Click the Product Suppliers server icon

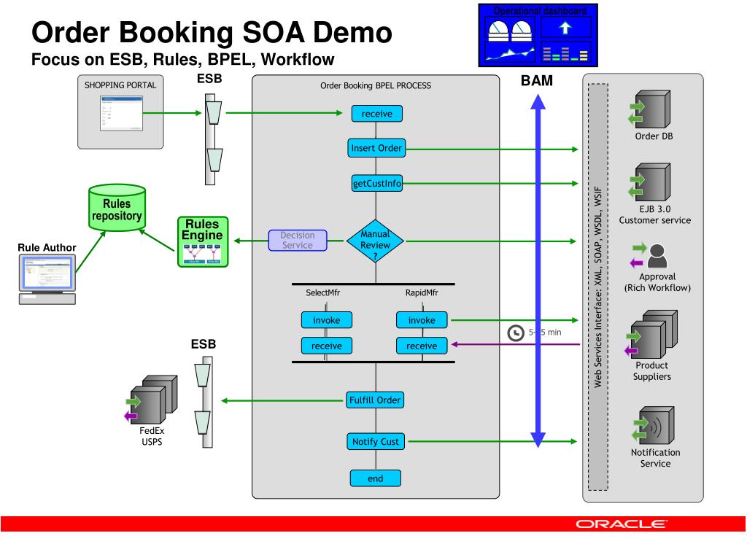tap(651, 334)
